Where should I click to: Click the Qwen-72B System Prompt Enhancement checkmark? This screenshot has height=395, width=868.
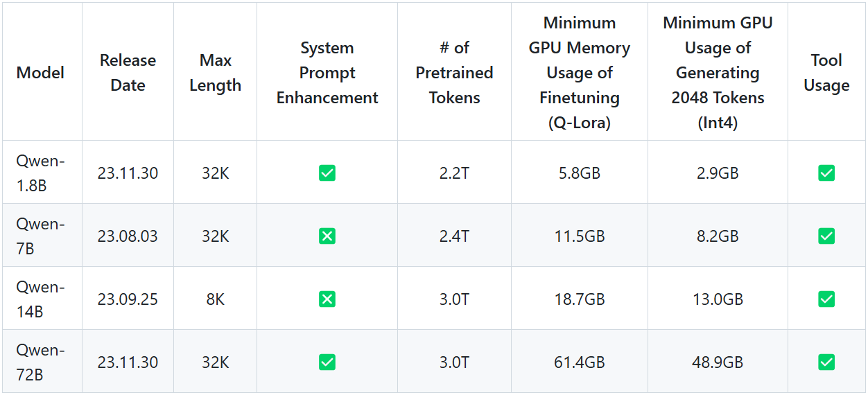327,362
